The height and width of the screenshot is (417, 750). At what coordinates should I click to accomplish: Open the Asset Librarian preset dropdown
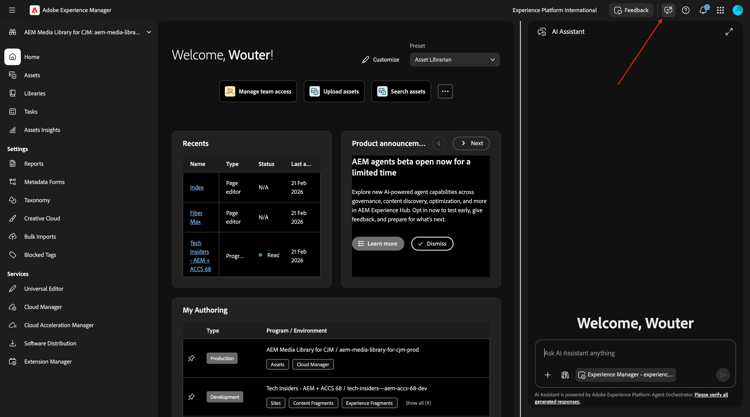pyautogui.click(x=454, y=60)
